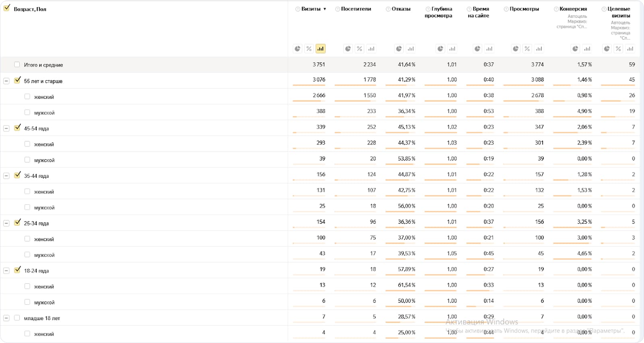Enable the младше 18 лет checkbox

[17, 318]
